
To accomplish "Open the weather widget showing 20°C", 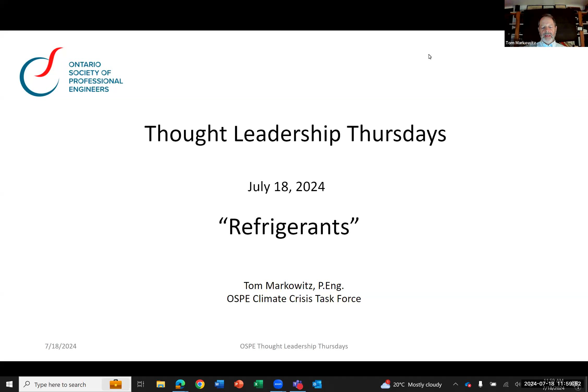I will pos(412,384).
